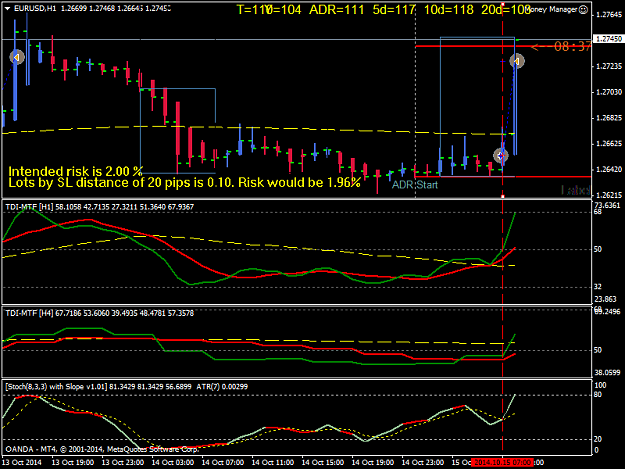This screenshot has width=625, height=469.
Task: Click the 32 level on TDI H1 scale
Action: [x=597, y=287]
